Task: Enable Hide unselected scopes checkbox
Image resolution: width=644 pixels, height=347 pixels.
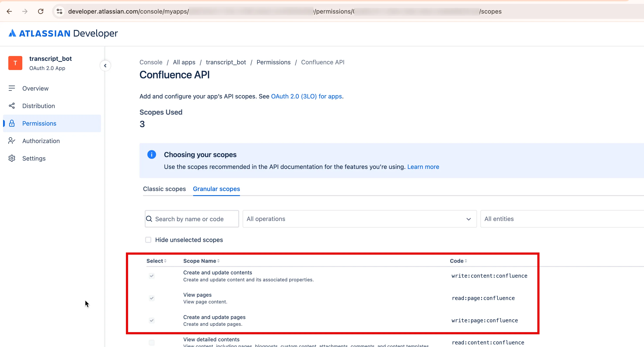Action: tap(148, 240)
